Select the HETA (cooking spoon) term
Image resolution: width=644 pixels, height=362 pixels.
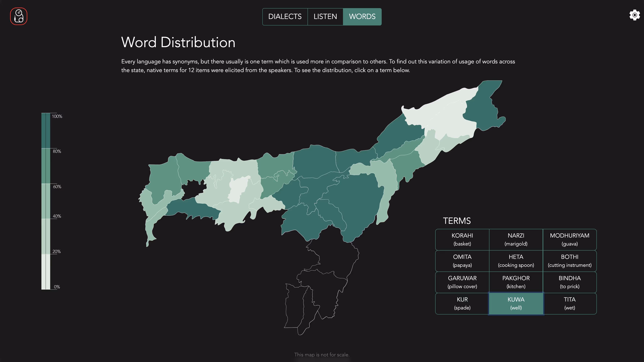point(516,261)
